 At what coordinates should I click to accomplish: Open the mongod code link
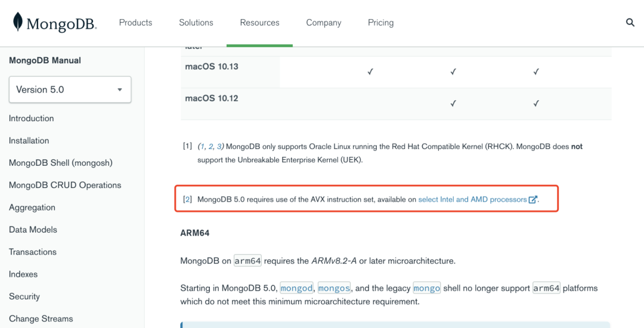(296, 288)
